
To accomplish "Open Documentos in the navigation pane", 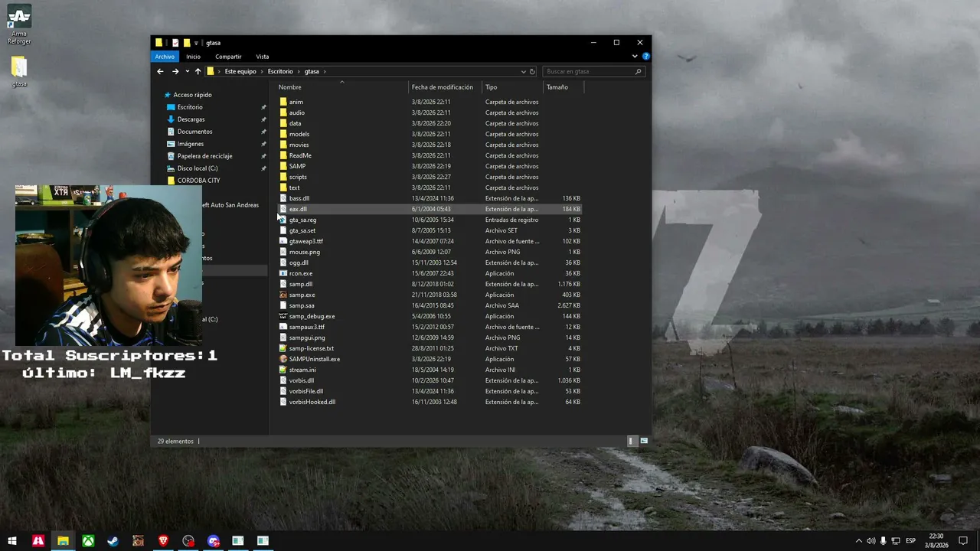I will [x=194, y=132].
